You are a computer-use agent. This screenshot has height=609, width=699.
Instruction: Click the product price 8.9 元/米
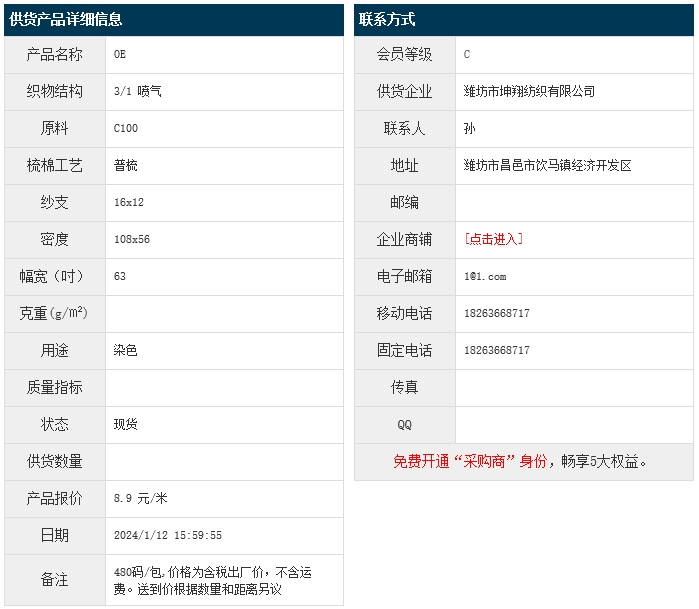pyautogui.click(x=141, y=498)
